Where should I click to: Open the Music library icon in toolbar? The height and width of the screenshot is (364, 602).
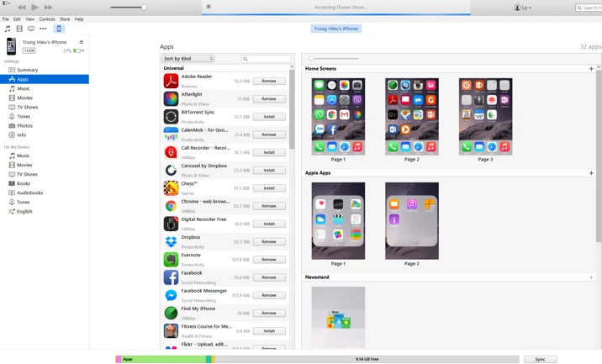click(8, 29)
